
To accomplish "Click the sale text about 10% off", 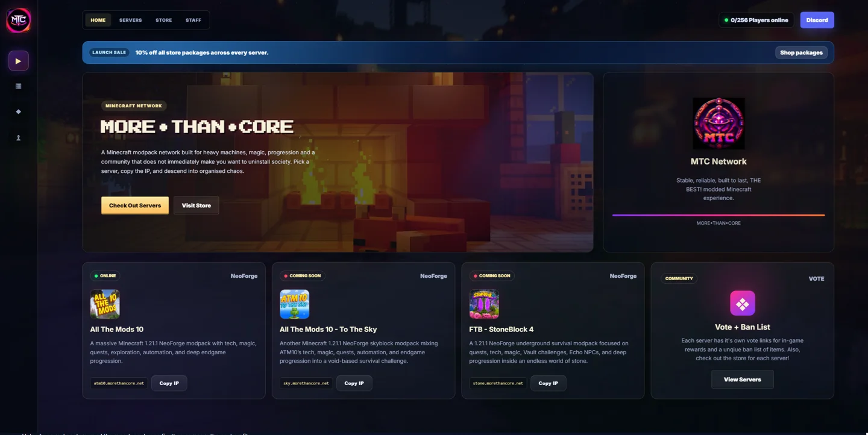I will click(x=202, y=52).
